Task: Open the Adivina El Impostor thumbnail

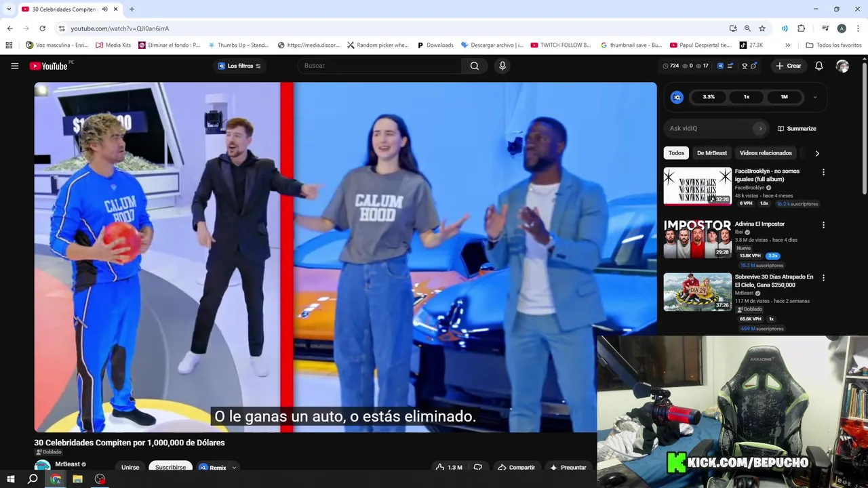Action: pos(698,239)
